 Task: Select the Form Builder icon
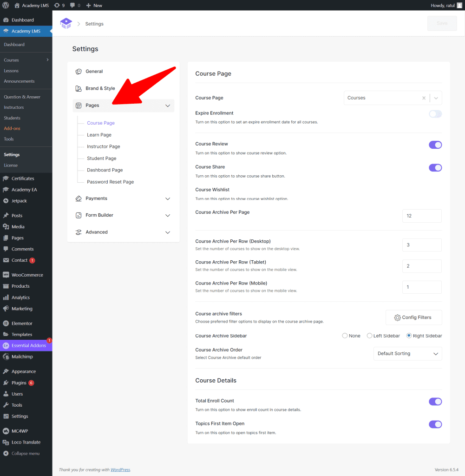78,215
